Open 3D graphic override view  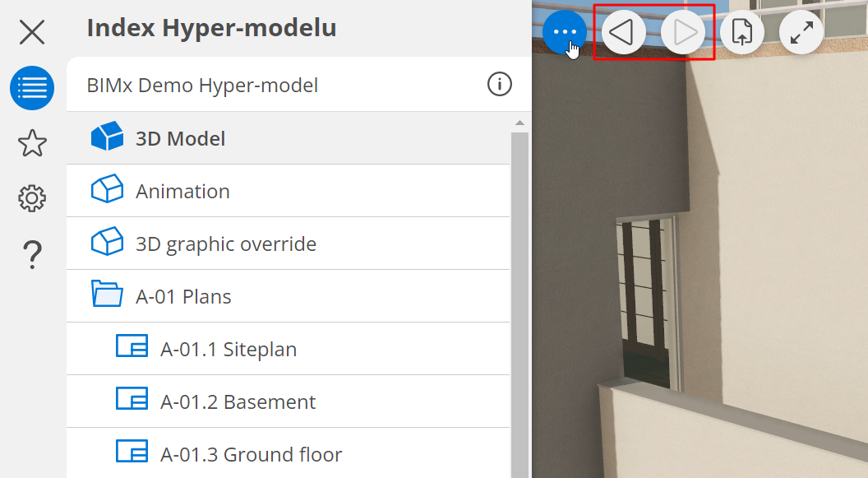pos(288,244)
